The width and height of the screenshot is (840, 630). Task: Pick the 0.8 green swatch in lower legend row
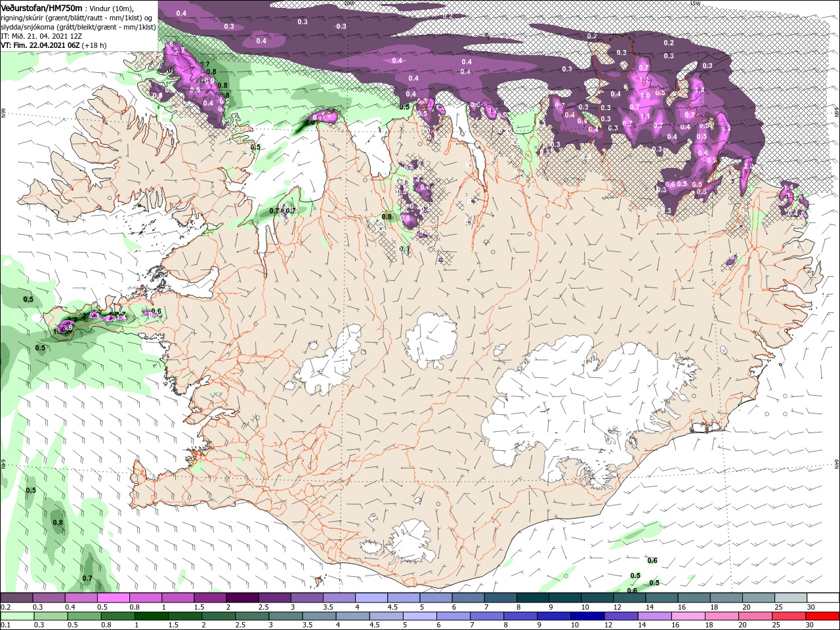tap(117, 616)
